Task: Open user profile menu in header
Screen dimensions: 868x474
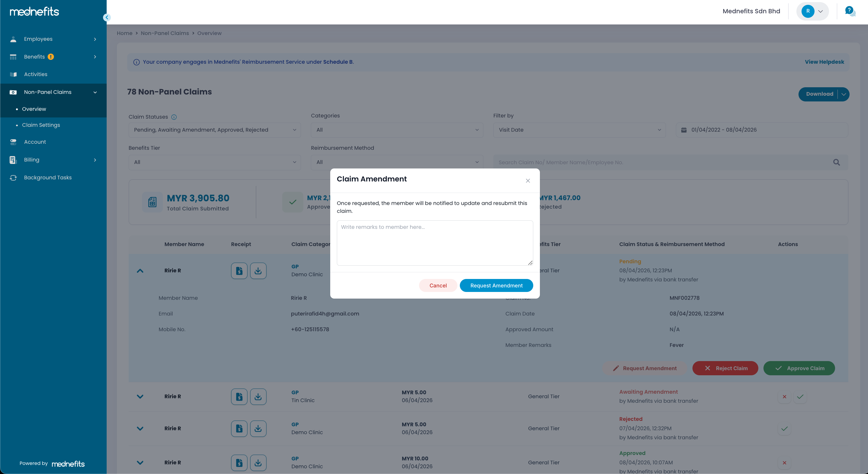Action: 812,11
